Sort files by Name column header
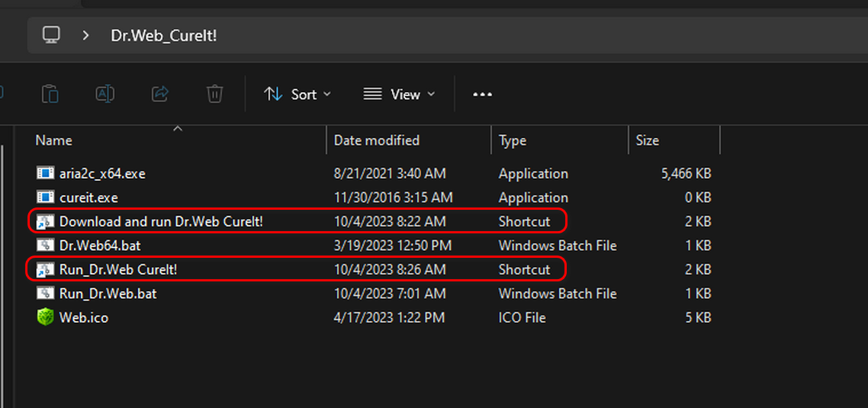Image resolution: width=868 pixels, height=408 pixels. [54, 140]
